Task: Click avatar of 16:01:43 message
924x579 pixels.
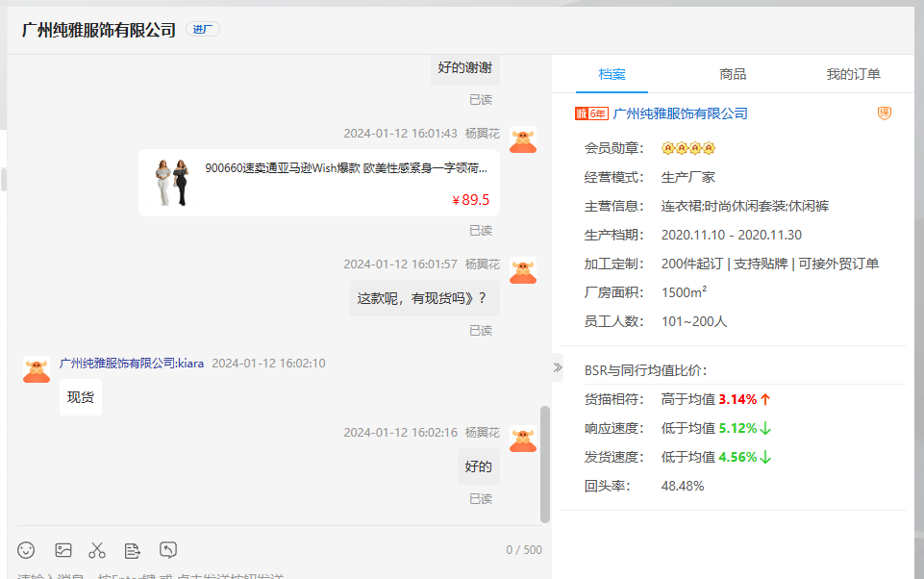Action: [x=523, y=140]
